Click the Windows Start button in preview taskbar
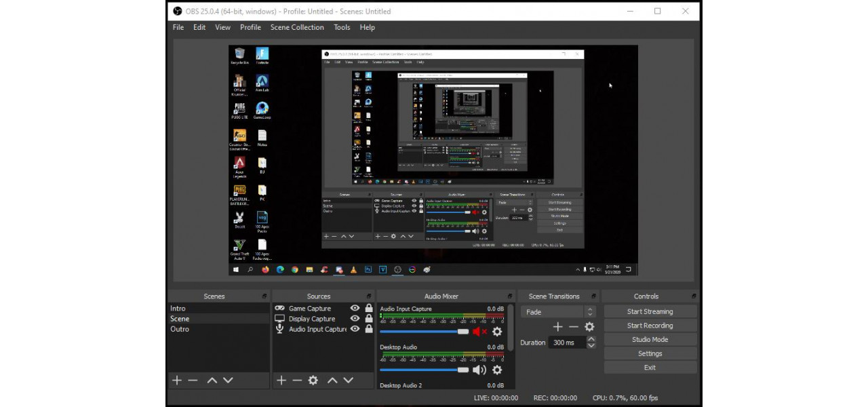The image size is (868, 407). point(236,269)
